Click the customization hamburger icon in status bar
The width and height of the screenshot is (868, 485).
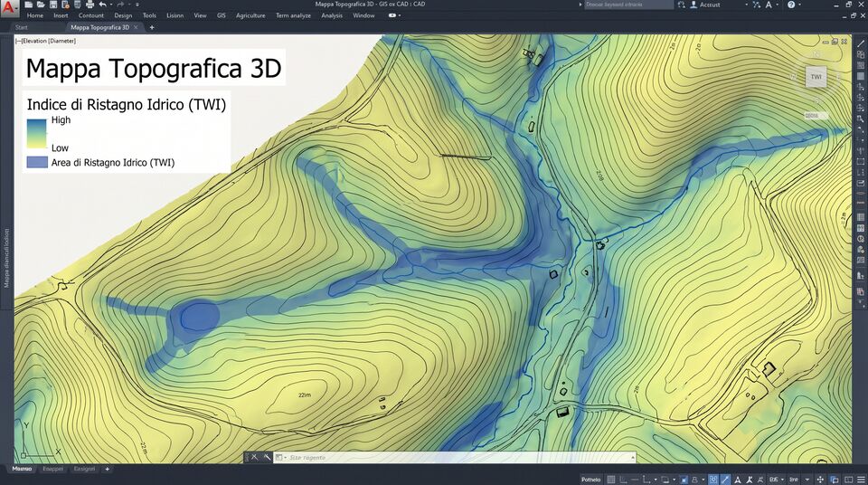pos(861,480)
